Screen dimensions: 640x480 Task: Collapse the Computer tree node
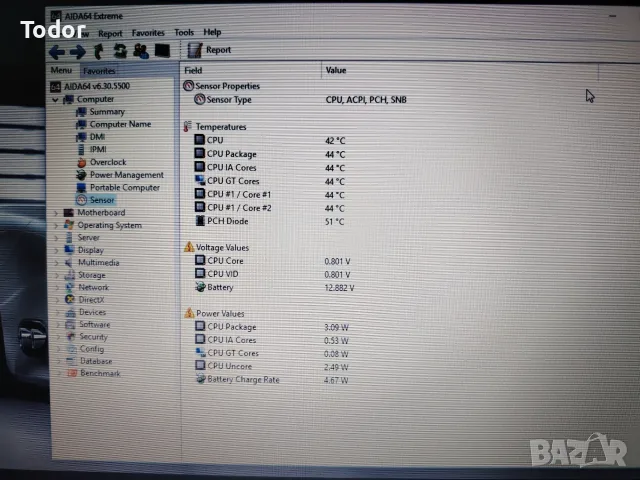tap(55, 100)
